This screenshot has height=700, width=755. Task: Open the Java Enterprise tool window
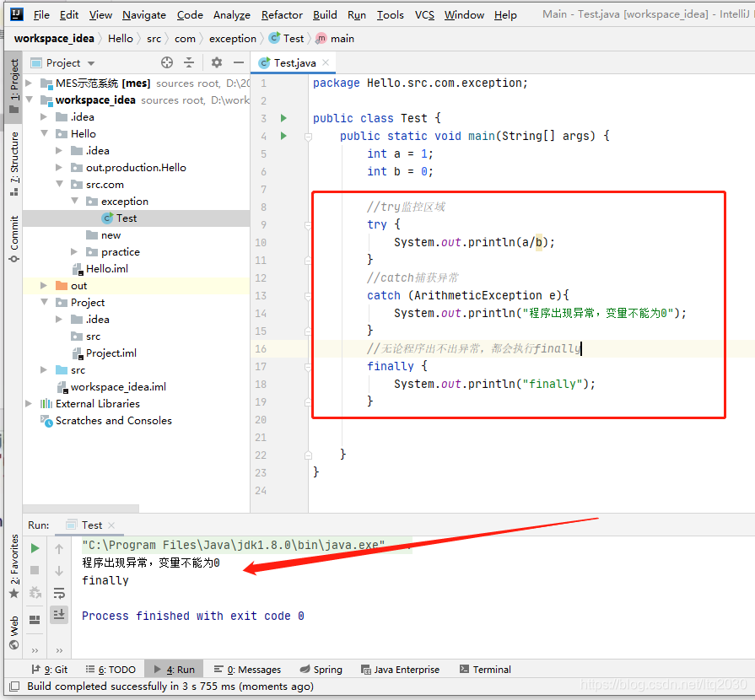pos(400,669)
